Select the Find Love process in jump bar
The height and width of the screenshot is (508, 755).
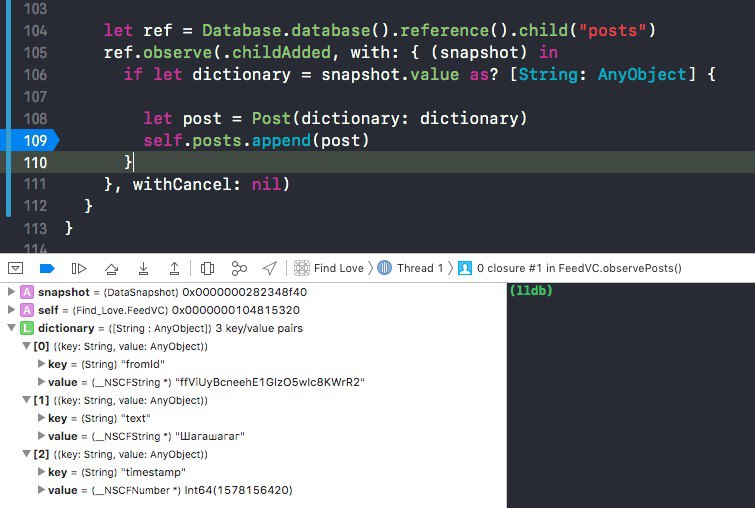(329, 268)
